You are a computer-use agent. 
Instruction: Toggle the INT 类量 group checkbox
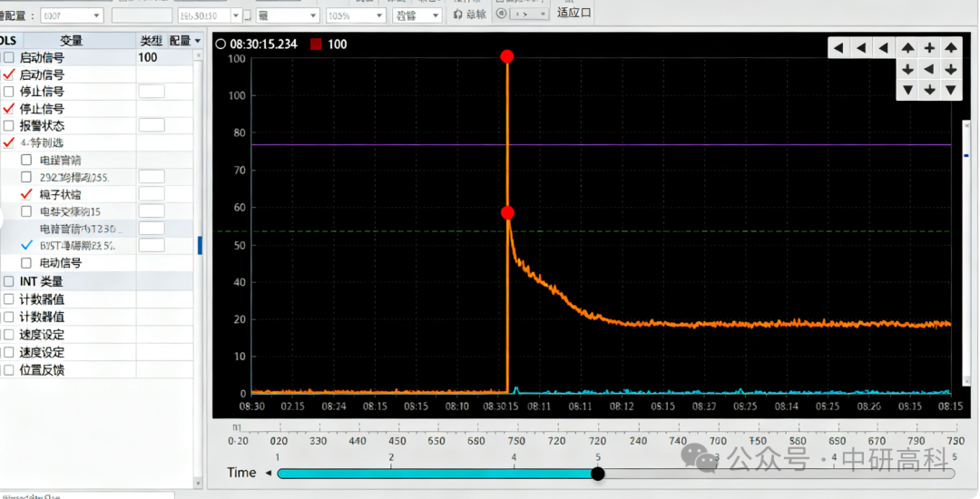pyautogui.click(x=9, y=281)
